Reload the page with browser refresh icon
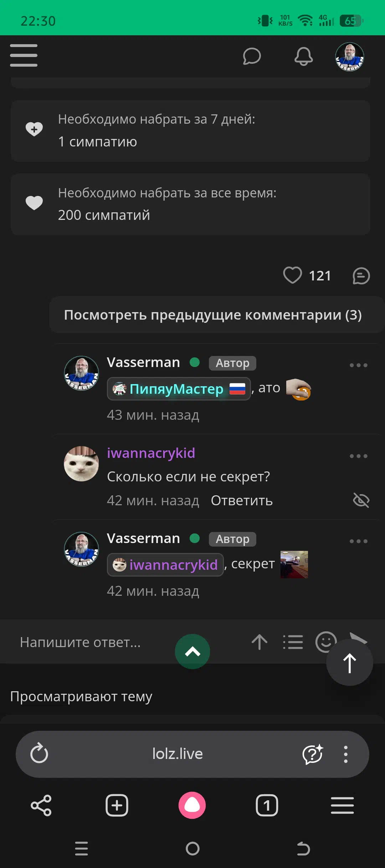This screenshot has width=385, height=868. click(x=39, y=753)
